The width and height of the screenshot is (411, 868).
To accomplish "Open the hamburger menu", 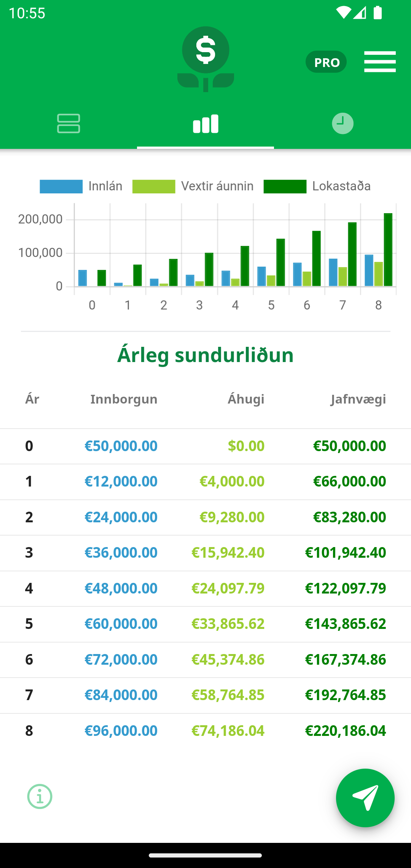I will [380, 62].
